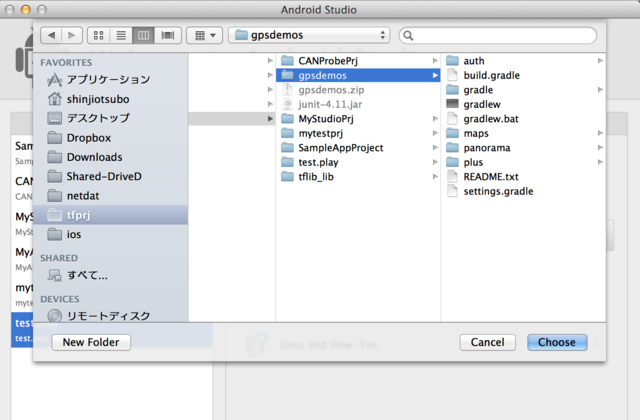Expand the mytestprj folder arrow
Screen dimensions: 640x420
(x=435, y=133)
